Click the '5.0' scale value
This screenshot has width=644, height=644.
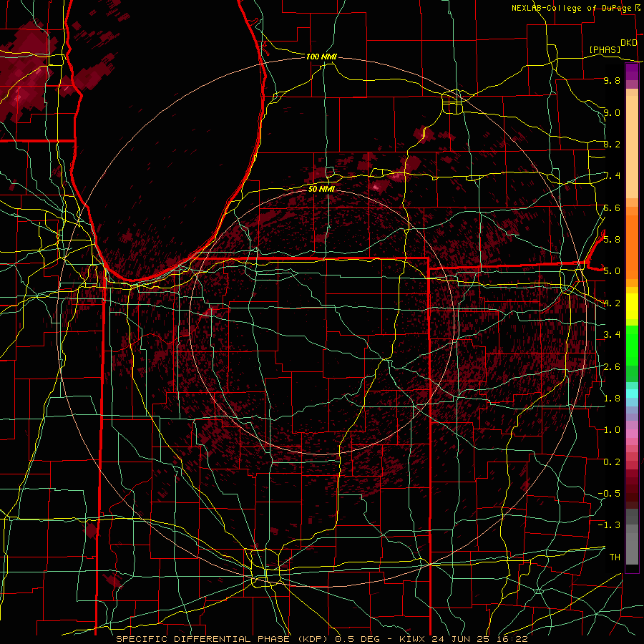(612, 271)
